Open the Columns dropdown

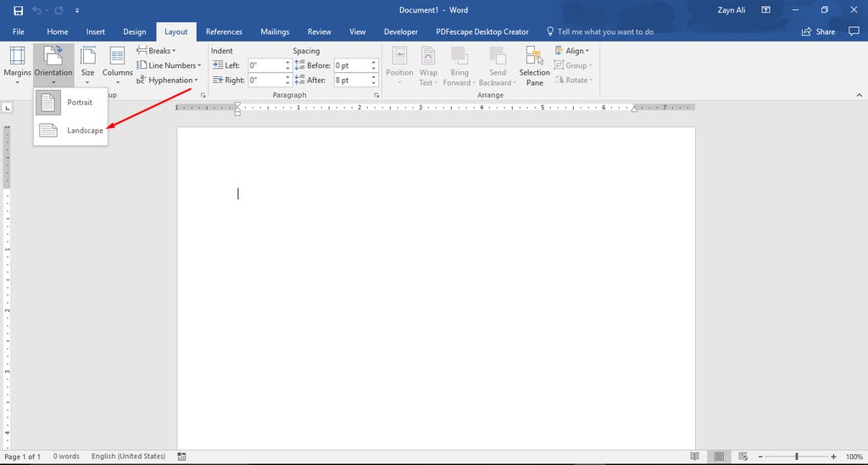click(x=117, y=65)
